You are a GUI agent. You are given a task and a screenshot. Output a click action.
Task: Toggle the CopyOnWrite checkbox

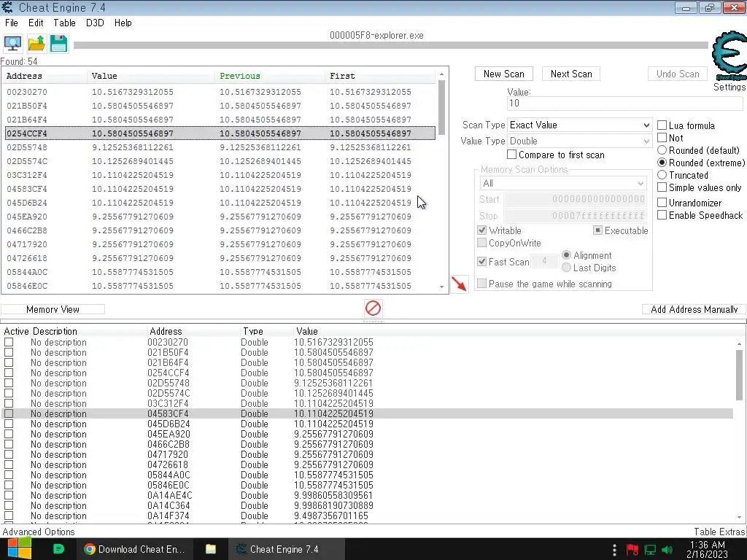(x=482, y=243)
